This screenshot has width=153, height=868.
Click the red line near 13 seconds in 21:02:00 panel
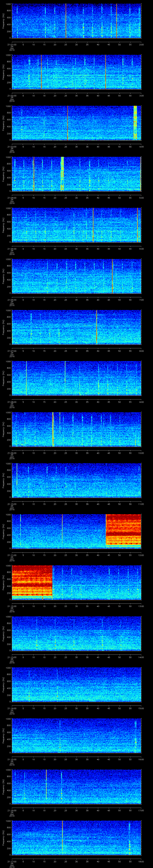pos(41,72)
